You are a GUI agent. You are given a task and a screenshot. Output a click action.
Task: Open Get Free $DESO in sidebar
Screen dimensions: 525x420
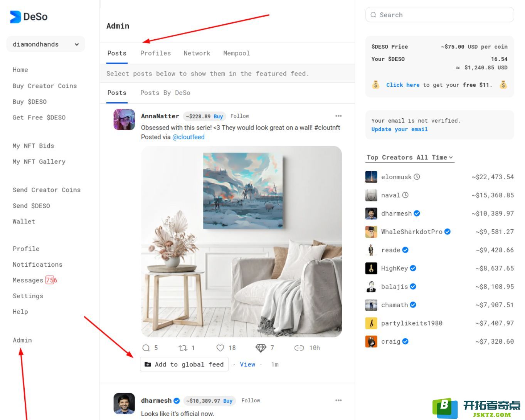coord(39,118)
